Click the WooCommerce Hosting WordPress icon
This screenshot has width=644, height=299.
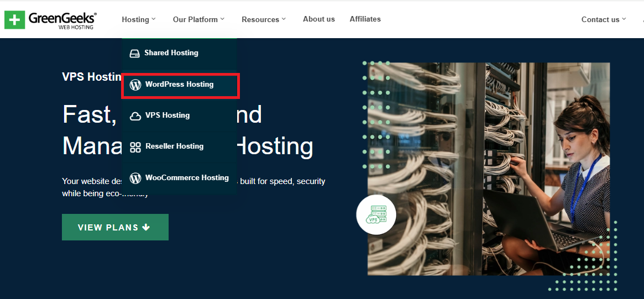click(x=135, y=178)
